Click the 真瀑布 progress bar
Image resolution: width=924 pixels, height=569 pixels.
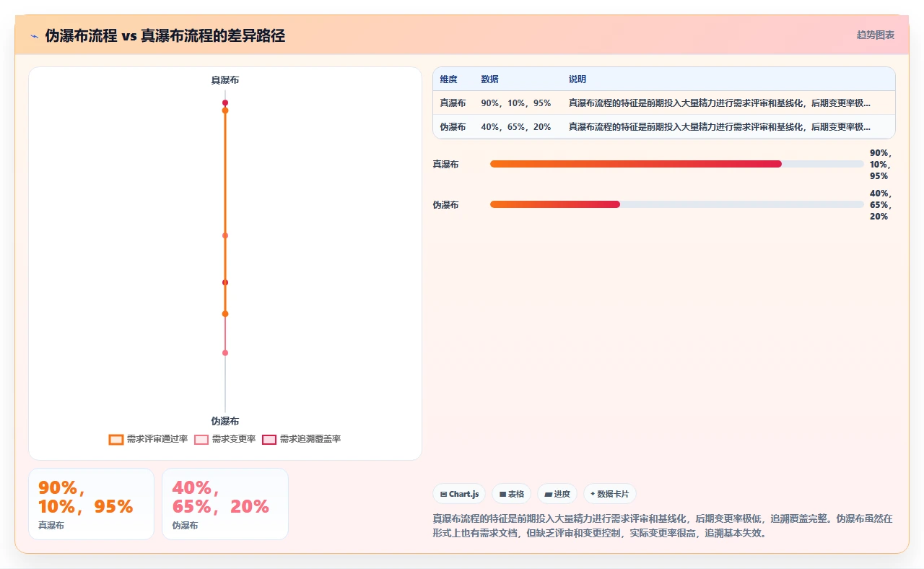(x=677, y=164)
